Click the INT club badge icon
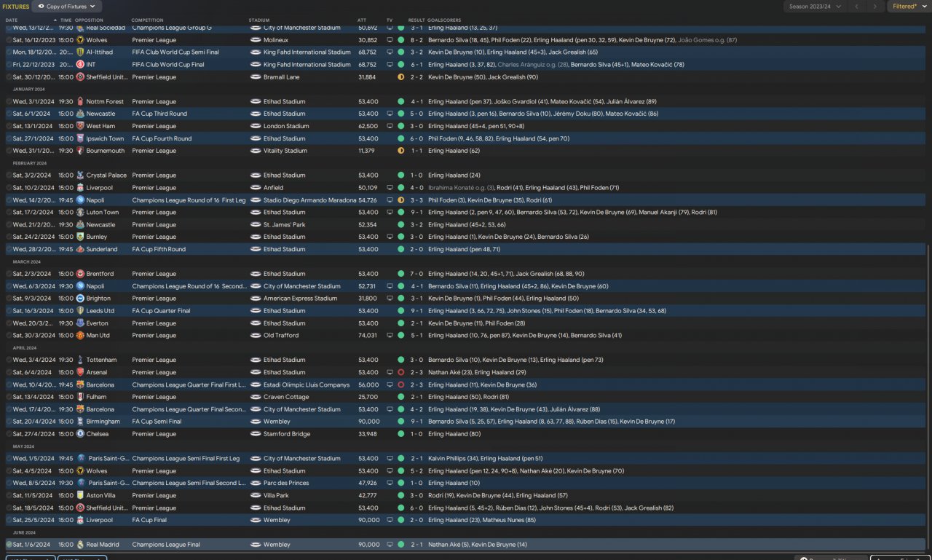The height and width of the screenshot is (560, 932). tap(80, 65)
